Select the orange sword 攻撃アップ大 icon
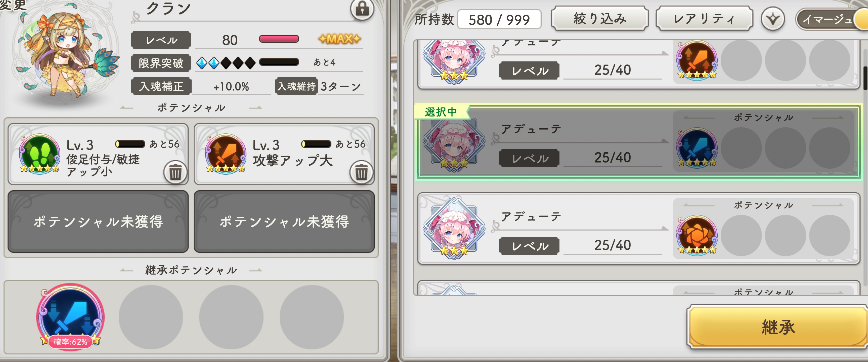 tap(226, 154)
